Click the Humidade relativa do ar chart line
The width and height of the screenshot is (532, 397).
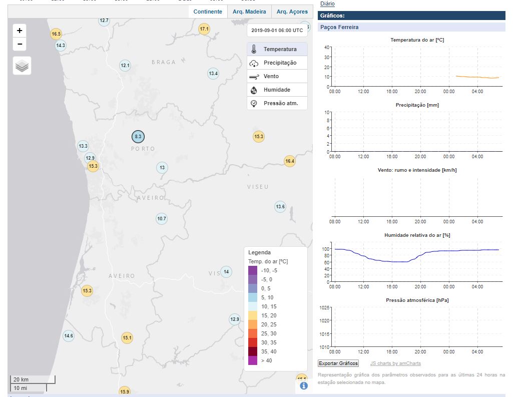[417, 255]
